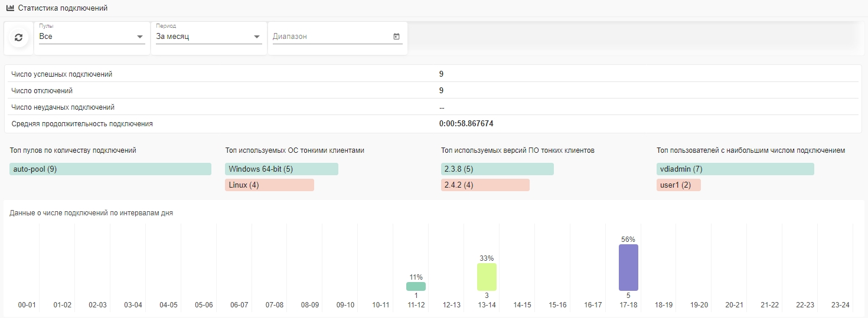The width and height of the screenshot is (868, 318).
Task: Select the 2.4.2 (4) version bar
Action: [x=485, y=185]
